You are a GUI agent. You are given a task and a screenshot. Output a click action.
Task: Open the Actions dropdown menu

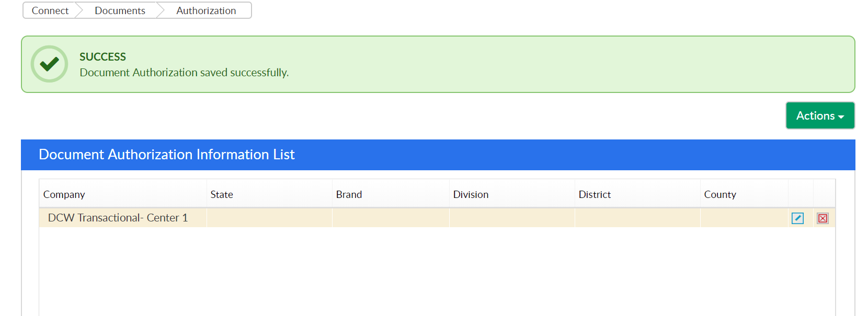coord(819,115)
